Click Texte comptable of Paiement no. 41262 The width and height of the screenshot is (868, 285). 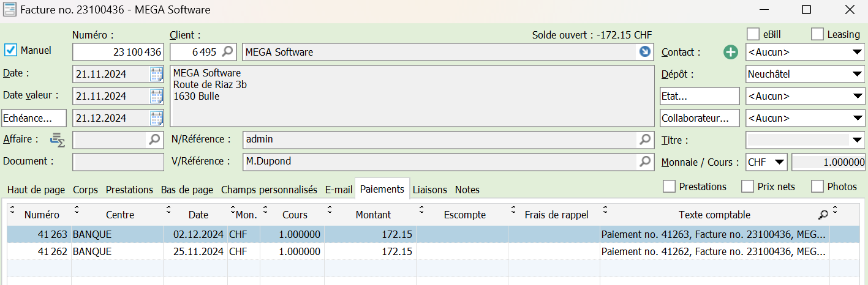coord(714,251)
